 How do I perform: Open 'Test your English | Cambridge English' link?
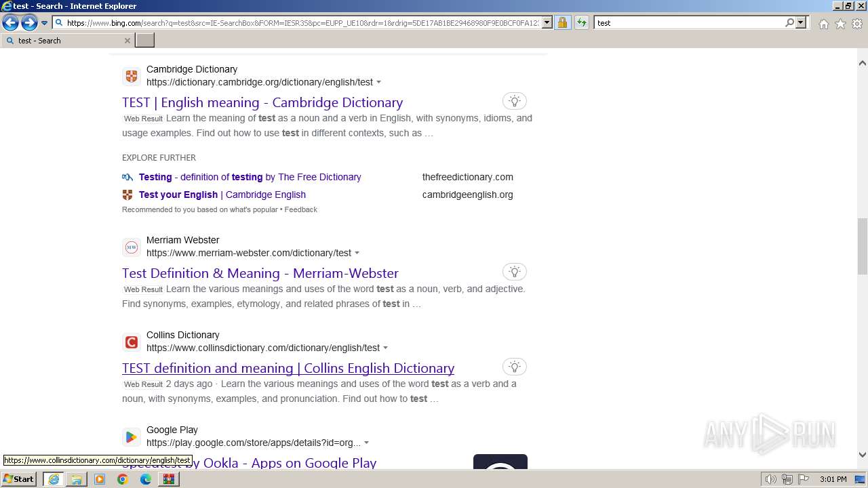click(222, 195)
